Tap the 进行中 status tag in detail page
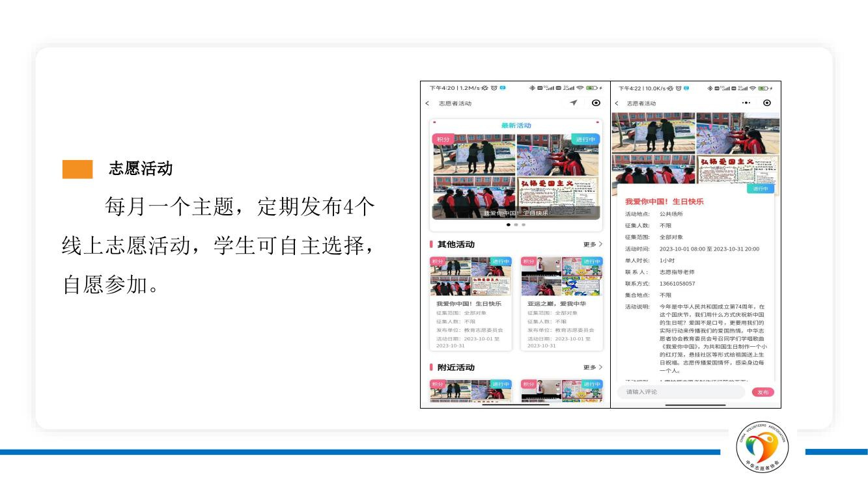The height and width of the screenshot is (488, 868). tap(761, 189)
